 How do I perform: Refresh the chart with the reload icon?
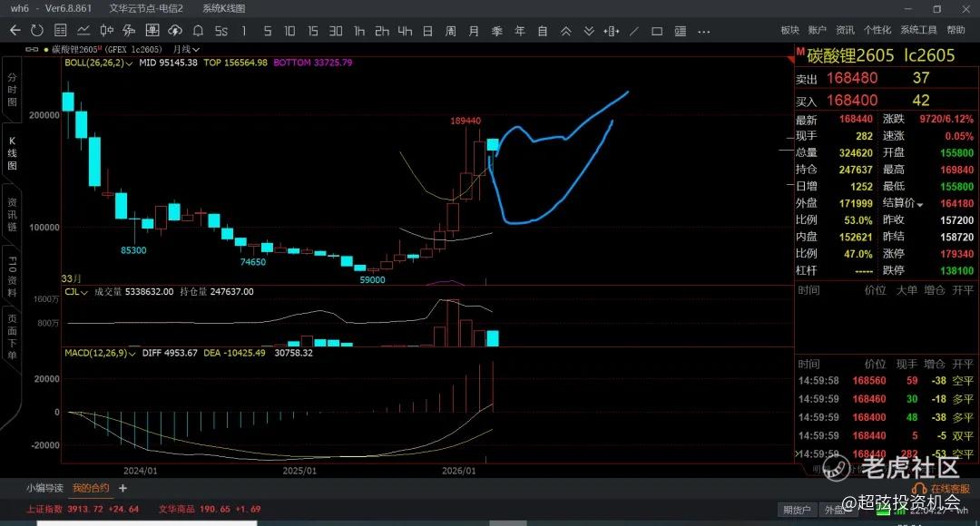point(37,30)
